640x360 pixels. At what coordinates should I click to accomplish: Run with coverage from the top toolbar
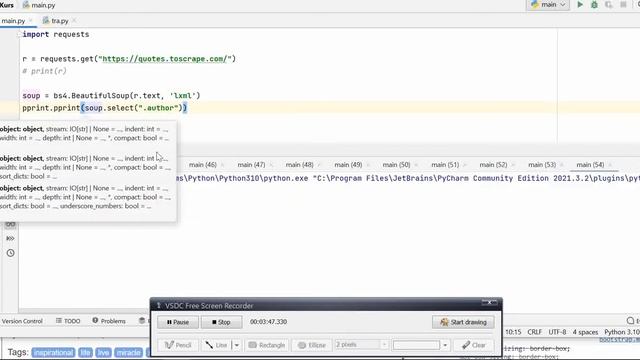[x=609, y=5]
